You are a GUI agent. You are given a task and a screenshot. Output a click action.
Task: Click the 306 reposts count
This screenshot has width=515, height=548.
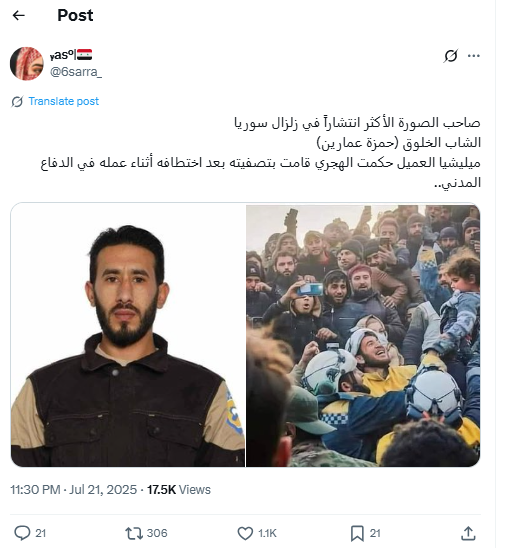pos(157,533)
